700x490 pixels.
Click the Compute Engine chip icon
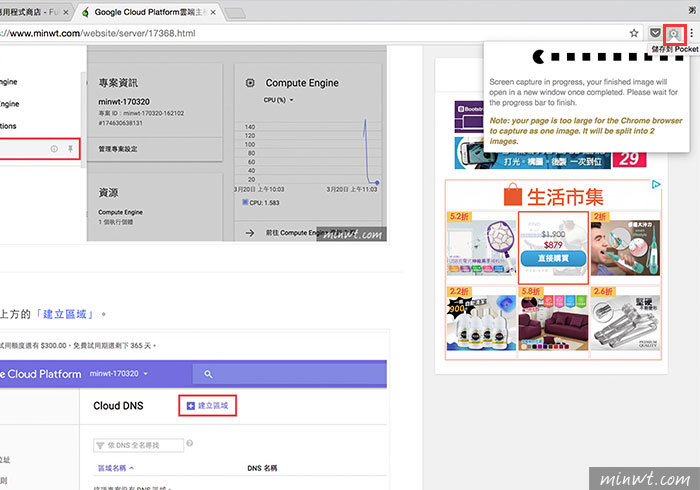tap(250, 83)
